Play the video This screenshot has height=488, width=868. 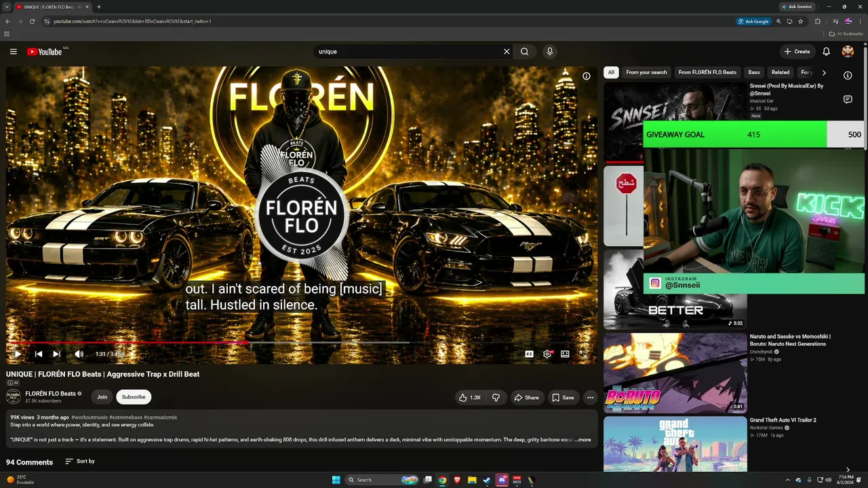[17, 354]
